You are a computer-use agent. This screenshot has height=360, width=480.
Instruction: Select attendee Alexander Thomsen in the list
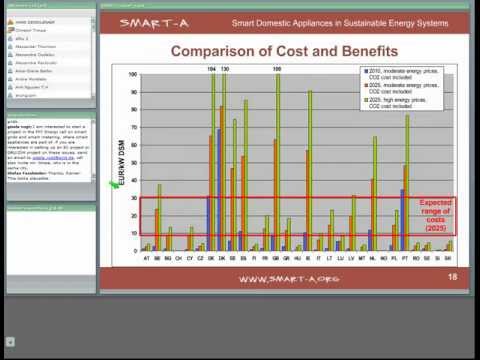[x=36, y=47]
